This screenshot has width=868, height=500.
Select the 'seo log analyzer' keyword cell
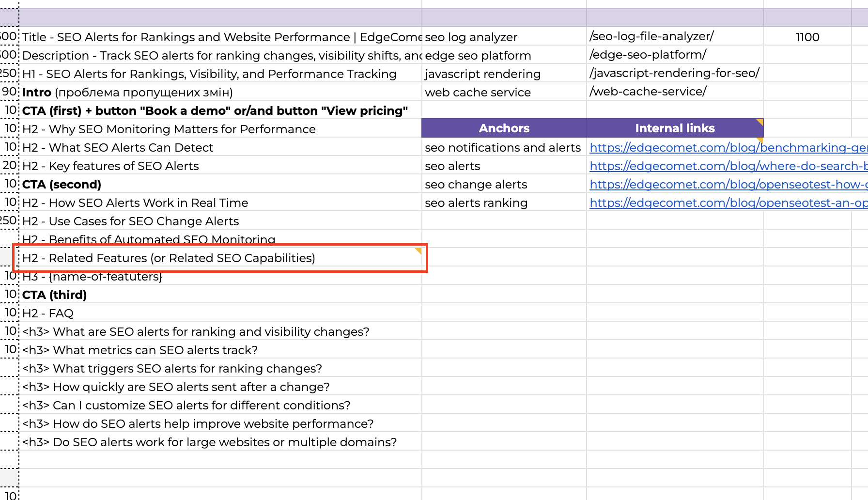[x=504, y=37]
